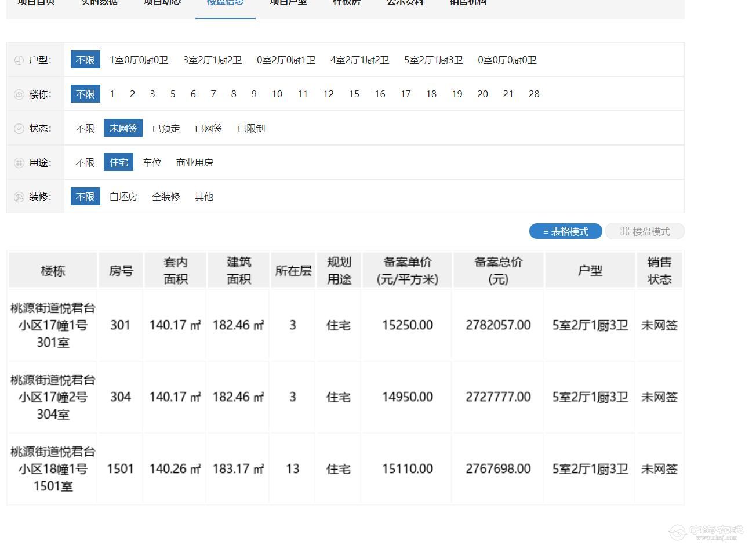Image resolution: width=756 pixels, height=549 pixels.
Task: Click the 户型 row icon
Action: click(19, 60)
